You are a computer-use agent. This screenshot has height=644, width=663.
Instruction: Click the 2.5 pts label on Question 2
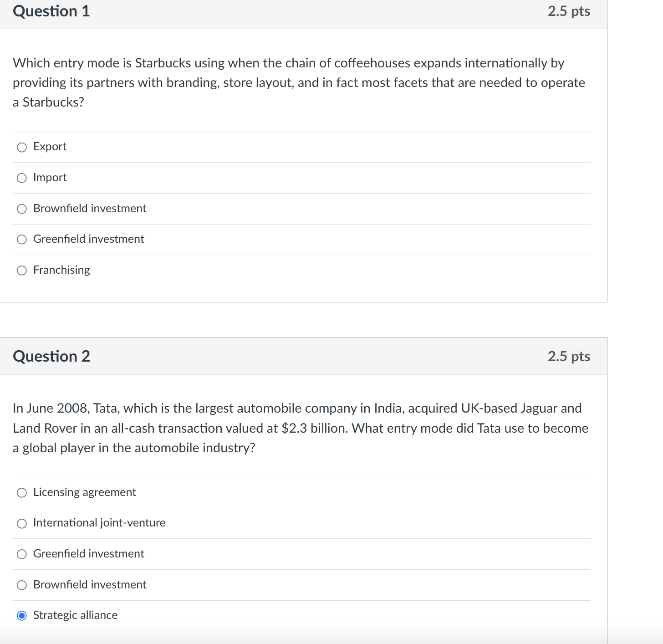(x=568, y=356)
